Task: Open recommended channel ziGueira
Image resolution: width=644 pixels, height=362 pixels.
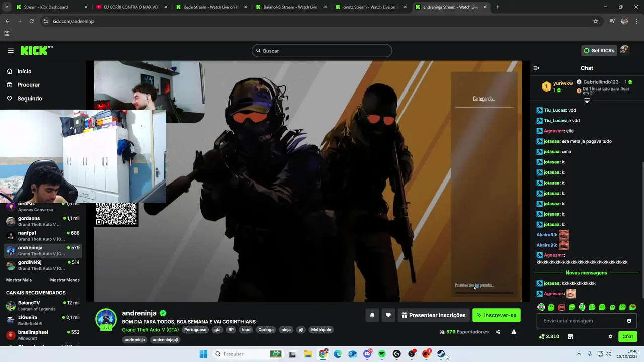Action: [x=43, y=320]
